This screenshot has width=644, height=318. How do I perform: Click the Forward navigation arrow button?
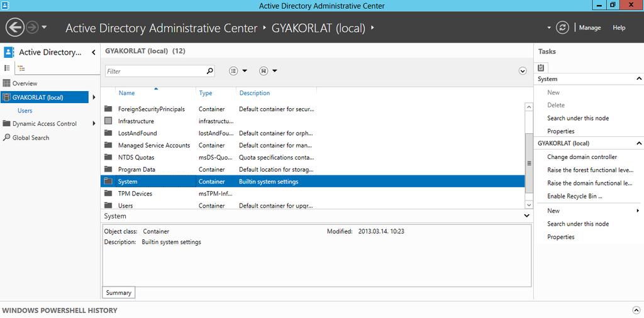tap(32, 28)
